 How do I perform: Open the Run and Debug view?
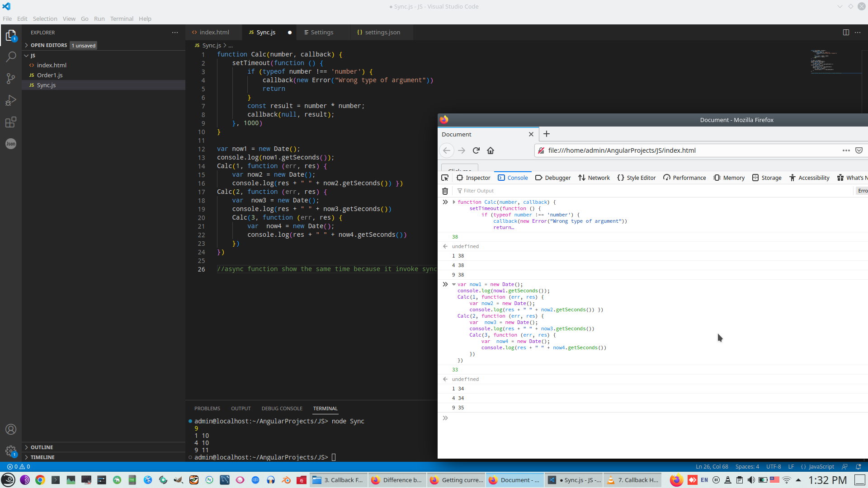pos(11,100)
